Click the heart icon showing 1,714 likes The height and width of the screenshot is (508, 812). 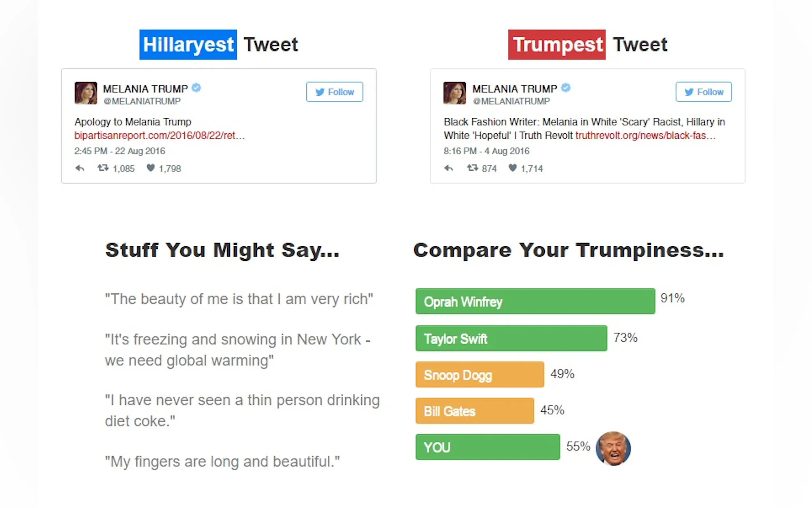point(512,168)
